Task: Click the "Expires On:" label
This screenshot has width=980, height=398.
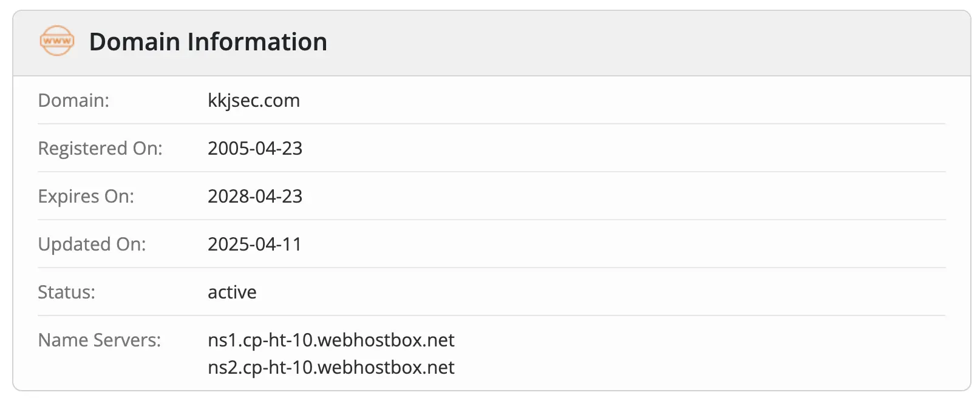Action: [86, 196]
